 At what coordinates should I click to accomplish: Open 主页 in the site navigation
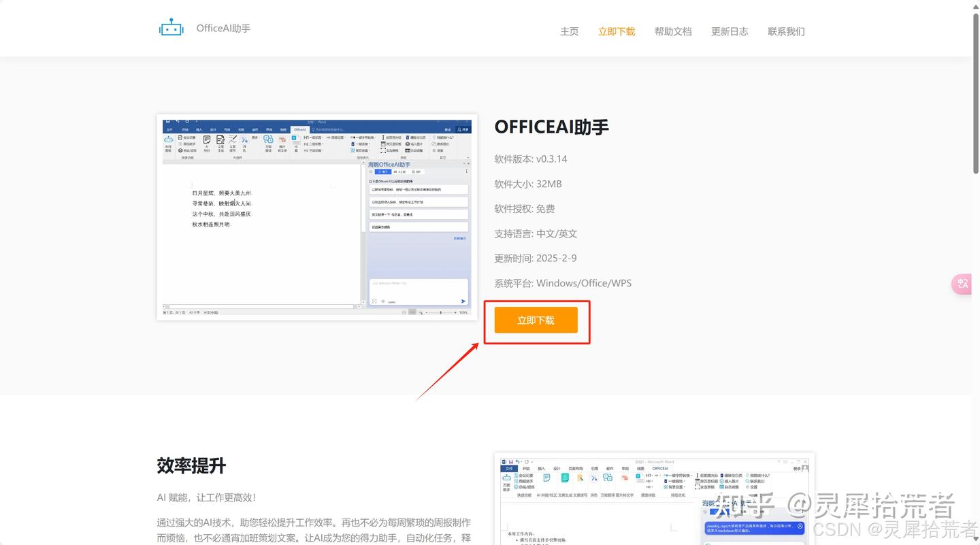[569, 31]
